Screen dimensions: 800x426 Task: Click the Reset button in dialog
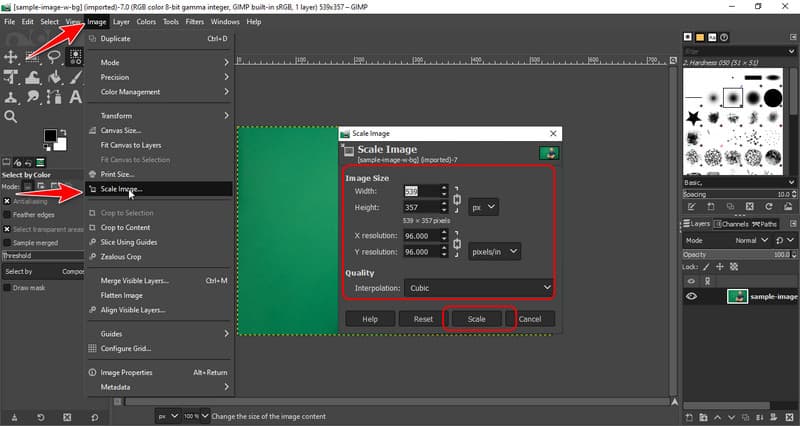tap(422, 319)
